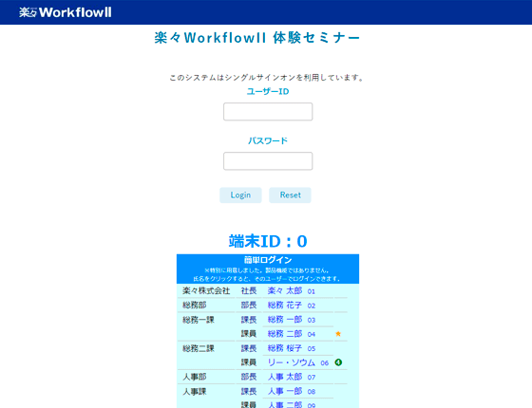Image resolution: width=532 pixels, height=408 pixels.
Task: Log in as 総務 二郎 04
Action: point(291,334)
